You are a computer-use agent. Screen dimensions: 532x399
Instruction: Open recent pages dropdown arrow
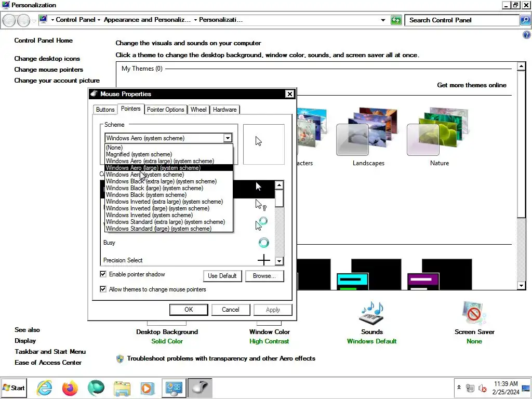click(x=34, y=21)
